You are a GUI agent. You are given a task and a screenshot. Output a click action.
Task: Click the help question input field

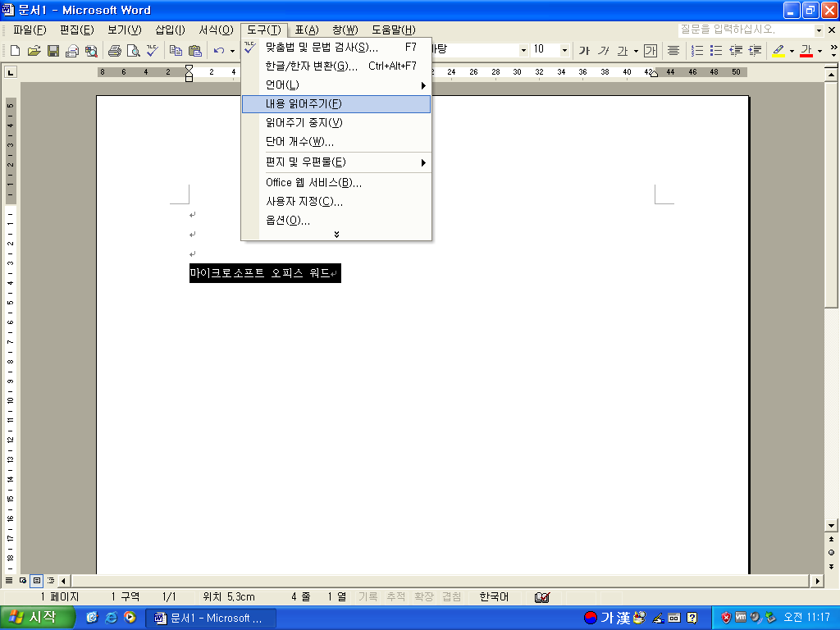coord(746,30)
